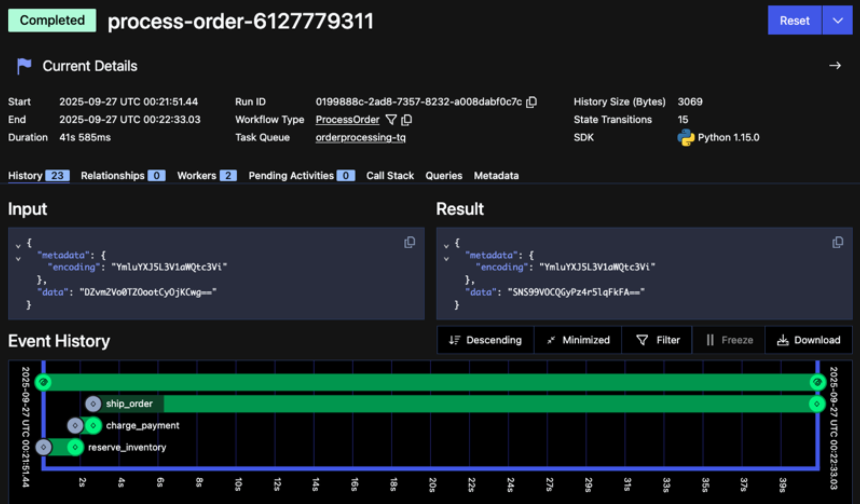Collapse the Input JSON root object
The width and height of the screenshot is (860, 504).
coord(18,246)
